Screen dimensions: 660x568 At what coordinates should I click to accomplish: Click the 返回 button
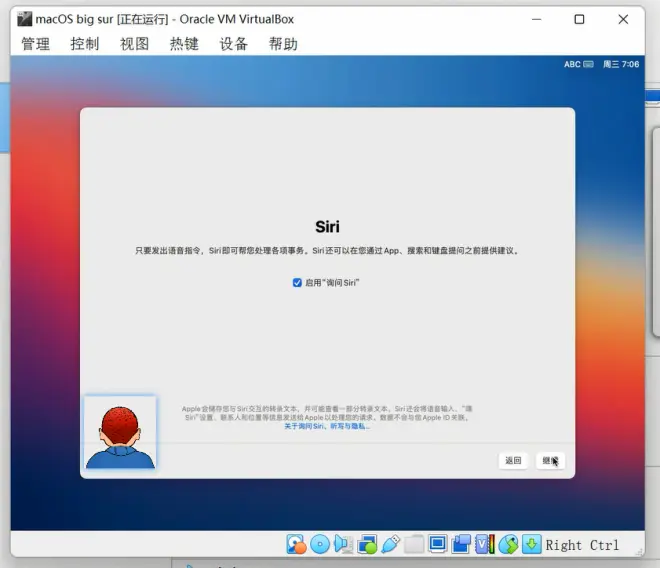[513, 461]
